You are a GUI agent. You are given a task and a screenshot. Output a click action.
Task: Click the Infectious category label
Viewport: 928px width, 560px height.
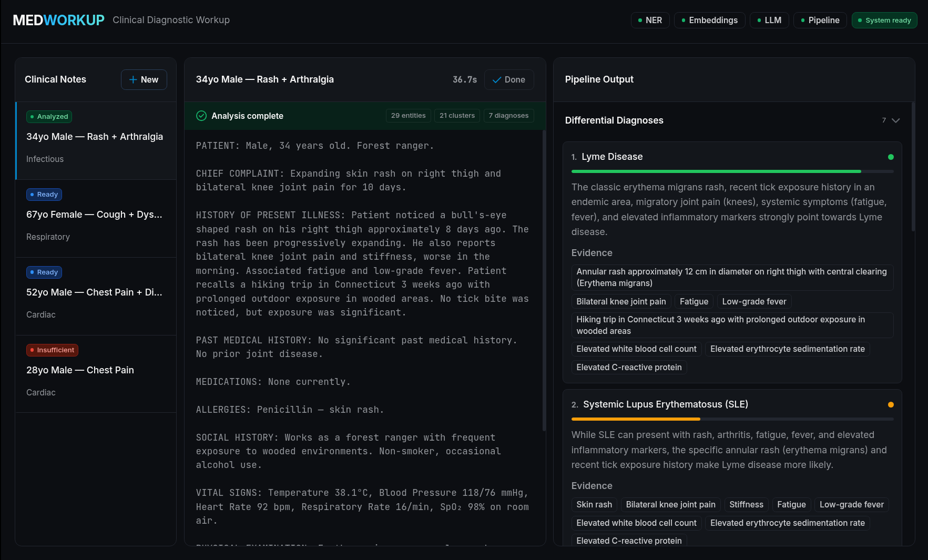click(x=45, y=159)
